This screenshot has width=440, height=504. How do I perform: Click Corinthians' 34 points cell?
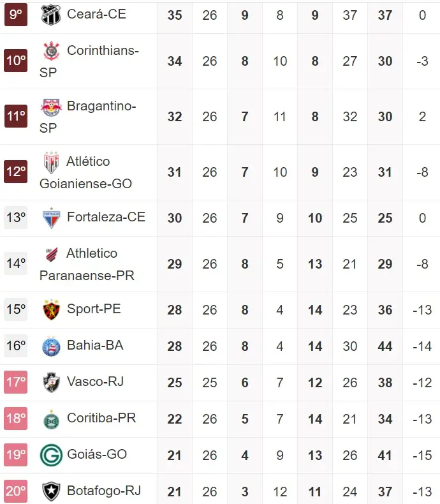click(175, 61)
